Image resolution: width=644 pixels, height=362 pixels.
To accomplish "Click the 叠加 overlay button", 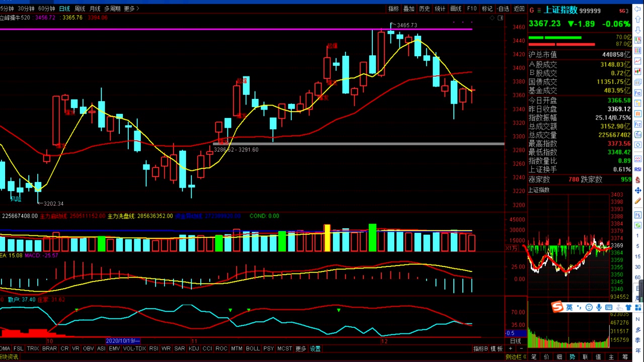I will 409,9.
